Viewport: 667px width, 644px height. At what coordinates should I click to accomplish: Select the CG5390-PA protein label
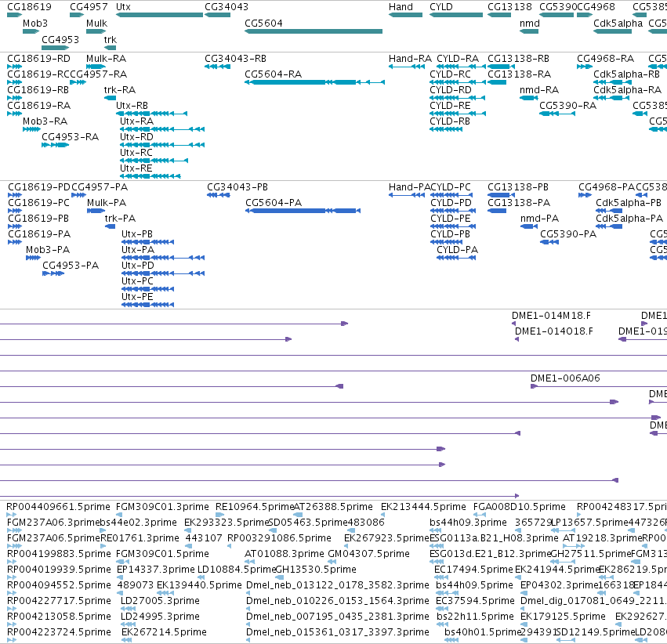[568, 234]
